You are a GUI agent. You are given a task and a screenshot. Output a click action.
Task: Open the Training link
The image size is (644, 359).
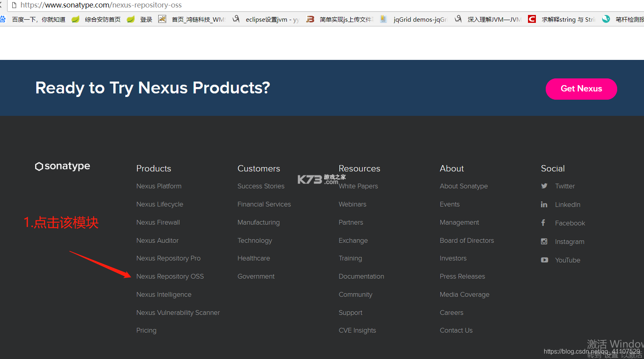[x=350, y=258]
